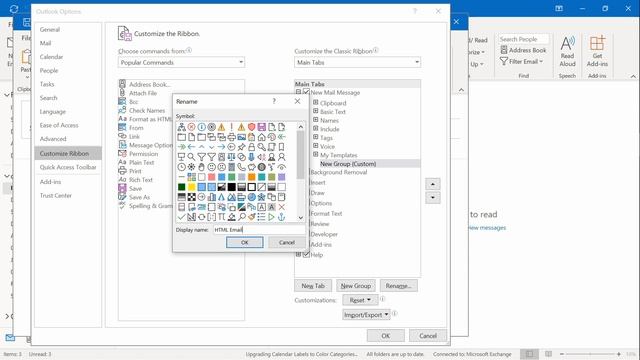The height and width of the screenshot is (360, 640).
Task: Pick the checkmark symbol
Action: click(182, 217)
